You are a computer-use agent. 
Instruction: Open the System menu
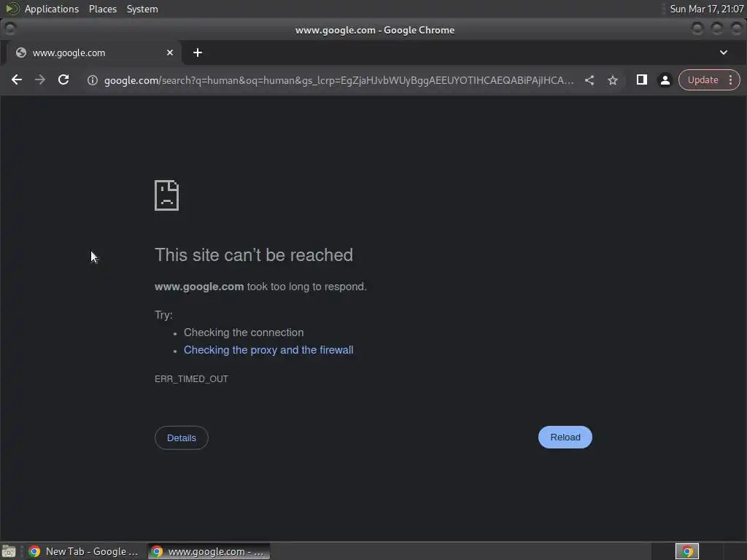(x=142, y=9)
